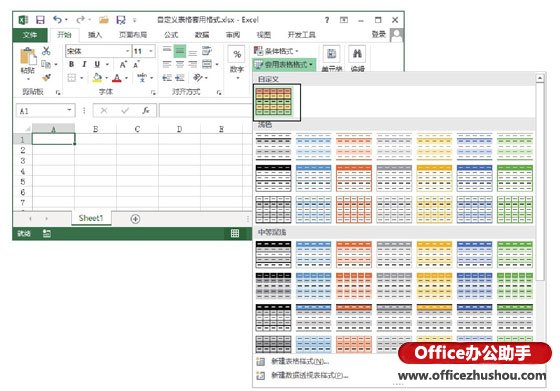
Task: Click the Borders icon in the font group
Action: (72, 78)
